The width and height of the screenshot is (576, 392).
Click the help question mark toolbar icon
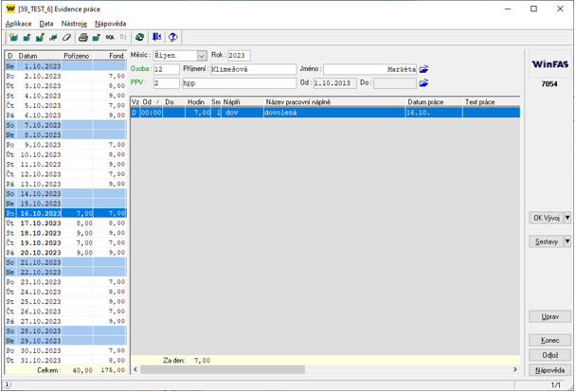(x=173, y=37)
